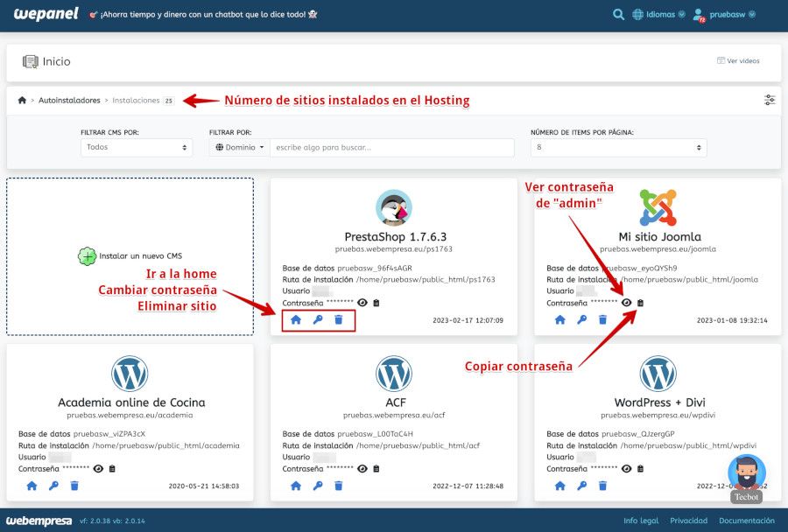Click the Webempresa footer logo
The height and width of the screenshot is (532, 788).
(39, 521)
